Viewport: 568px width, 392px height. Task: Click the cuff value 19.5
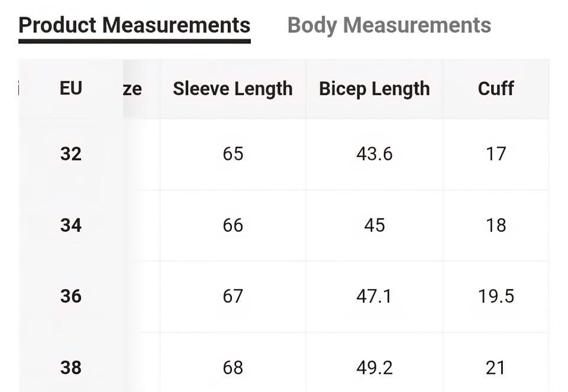pos(496,296)
